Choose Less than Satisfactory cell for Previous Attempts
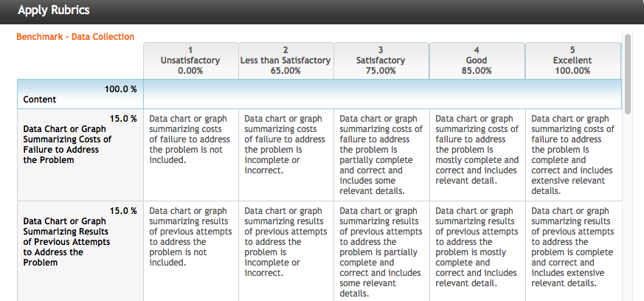 [x=286, y=251]
